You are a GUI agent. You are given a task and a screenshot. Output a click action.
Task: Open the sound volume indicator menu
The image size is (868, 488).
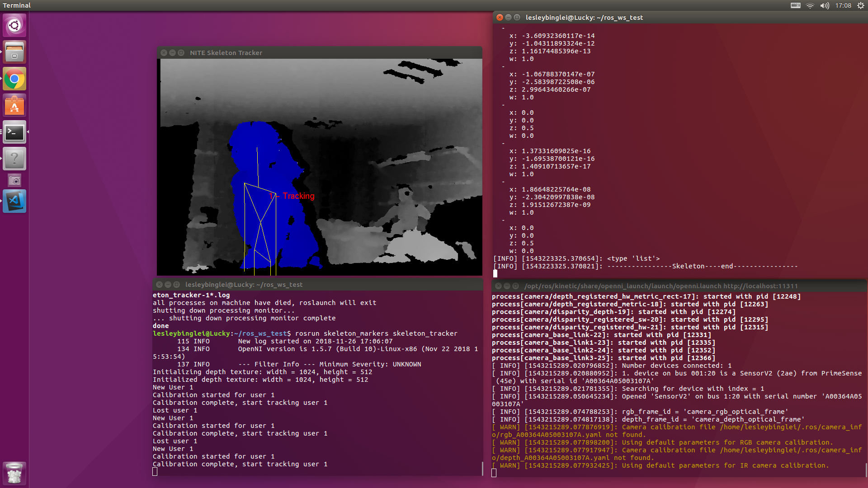pos(825,5)
